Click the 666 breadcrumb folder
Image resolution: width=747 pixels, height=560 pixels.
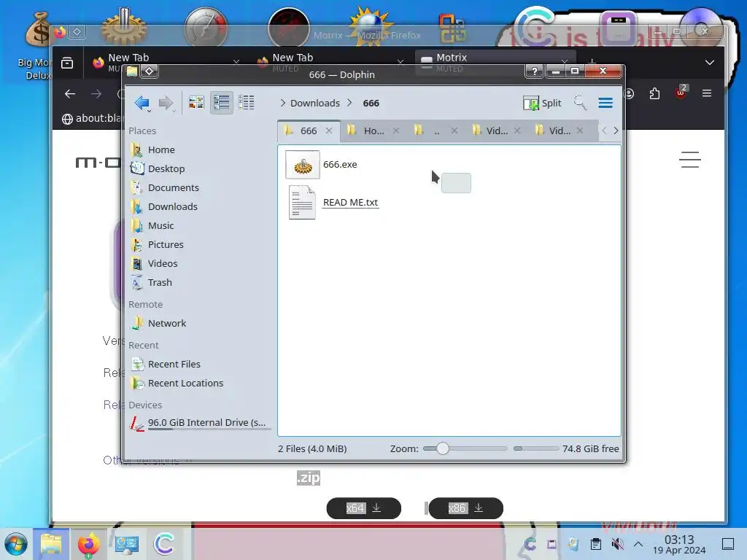coord(371,103)
